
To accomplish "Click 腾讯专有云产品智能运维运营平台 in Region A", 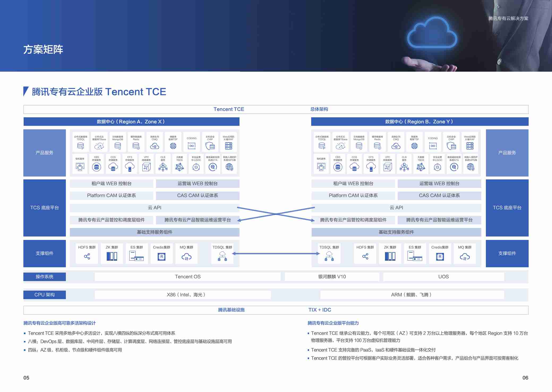I will 198,220.
